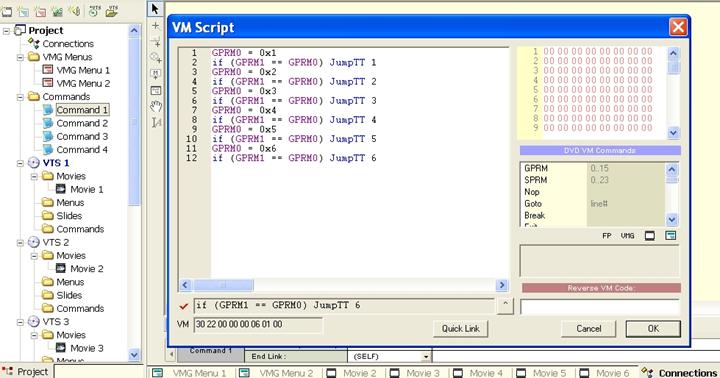This screenshot has width=720, height=378.
Task: Collapse the VTS 1 node
Action: click(20, 163)
